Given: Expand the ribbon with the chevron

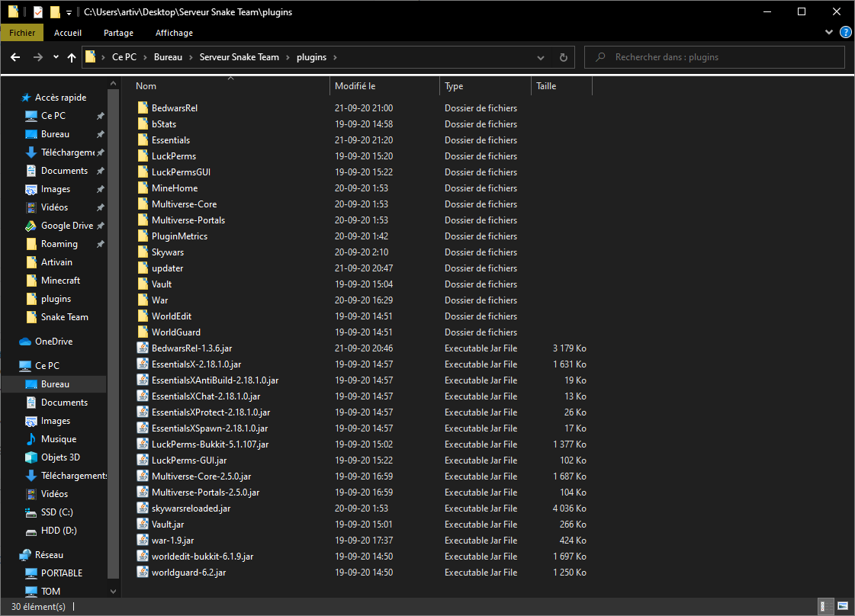Looking at the screenshot, I should click(828, 32).
